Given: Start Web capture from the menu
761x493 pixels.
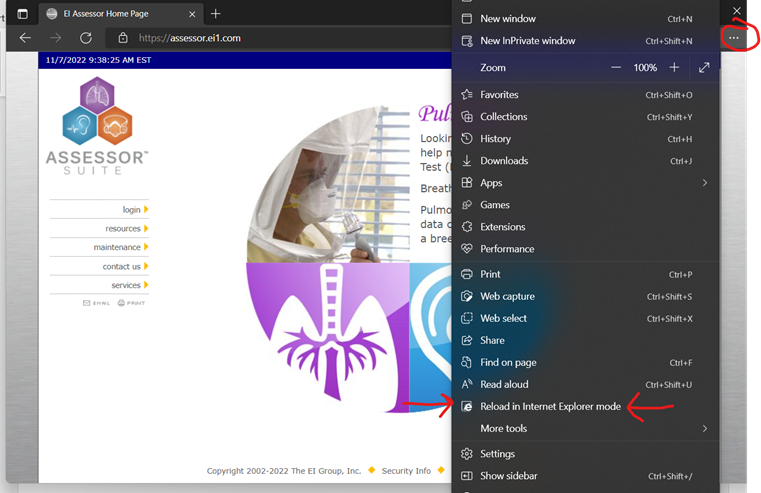Looking at the screenshot, I should click(585, 296).
